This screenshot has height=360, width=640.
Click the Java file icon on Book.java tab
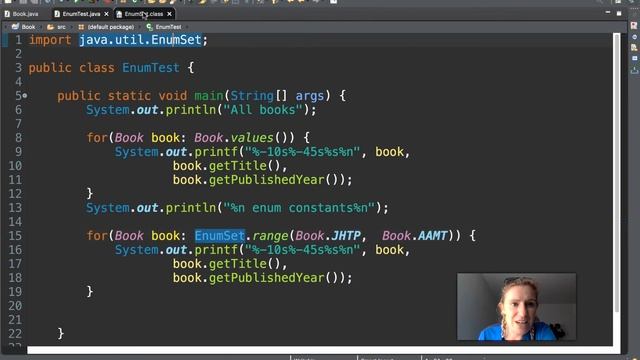coord(7,14)
